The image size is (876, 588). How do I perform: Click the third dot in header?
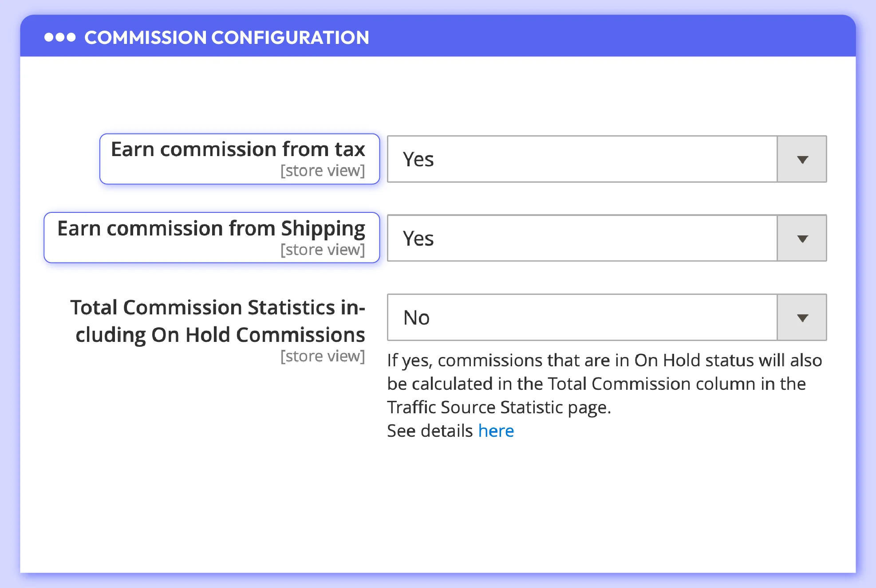click(x=71, y=37)
